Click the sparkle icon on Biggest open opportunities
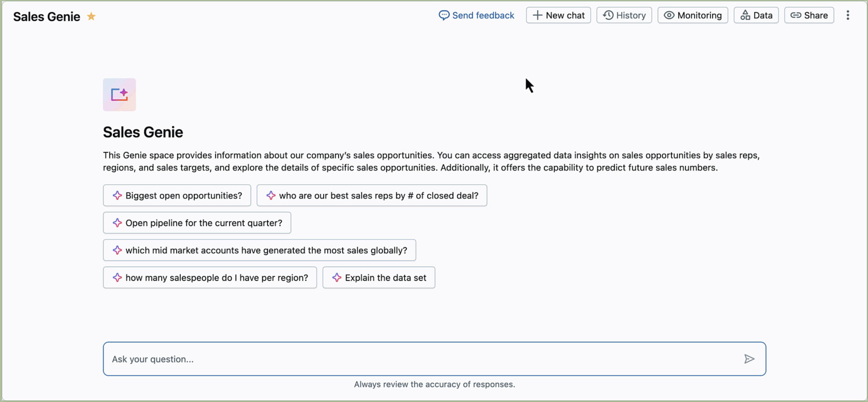Viewport: 868px width, 402px height. coord(117,196)
